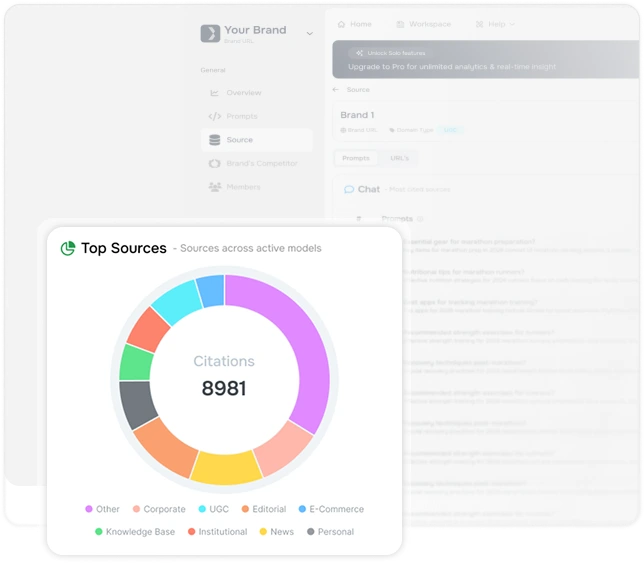The height and width of the screenshot is (563, 644).
Task: Switch to the URL's tab
Action: point(399,158)
